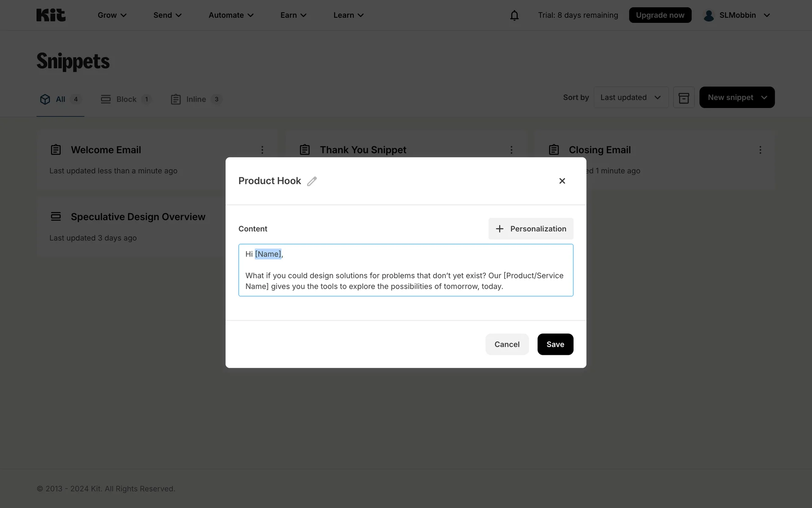Click the SLMobbin profile avatar
This screenshot has height=508, width=812.
click(x=709, y=15)
